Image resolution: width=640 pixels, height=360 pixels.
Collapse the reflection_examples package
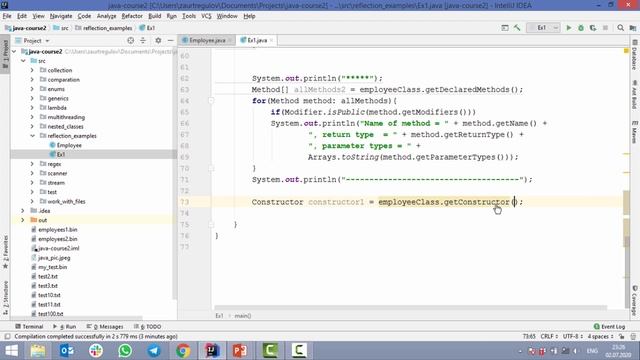pyautogui.click(x=32, y=136)
